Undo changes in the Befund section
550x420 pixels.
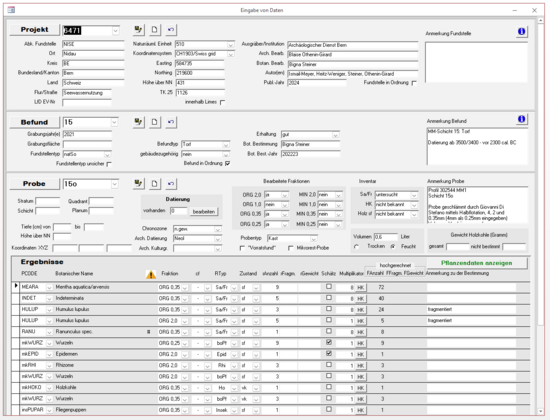171,122
